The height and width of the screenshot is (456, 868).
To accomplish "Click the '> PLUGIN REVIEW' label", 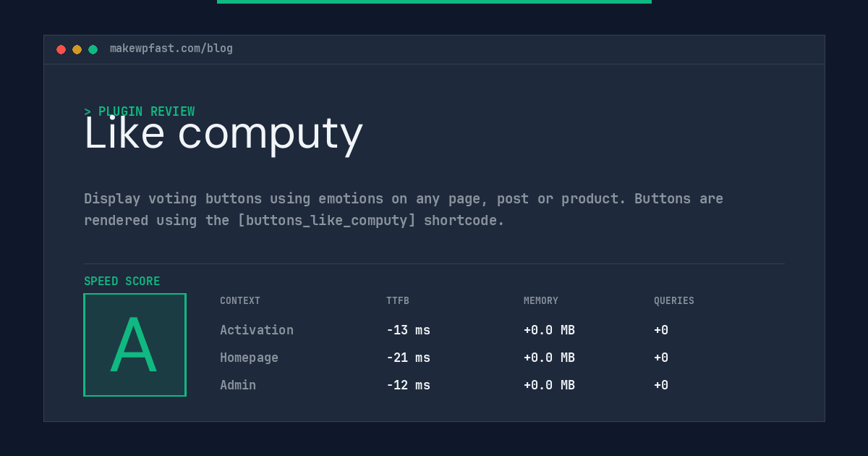I will (x=140, y=111).
